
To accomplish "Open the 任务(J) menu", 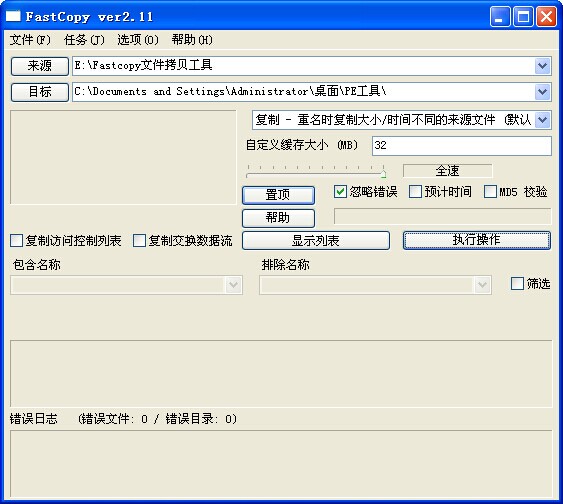I will 84,39.
